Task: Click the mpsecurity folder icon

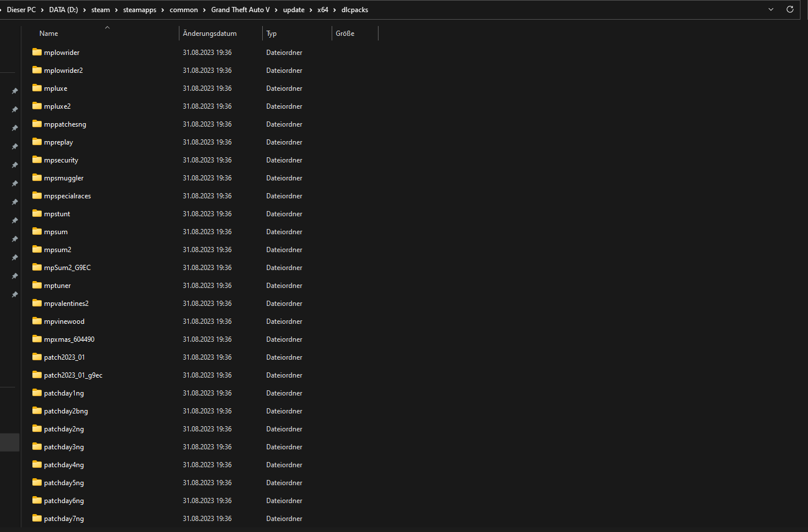Action: click(x=37, y=160)
